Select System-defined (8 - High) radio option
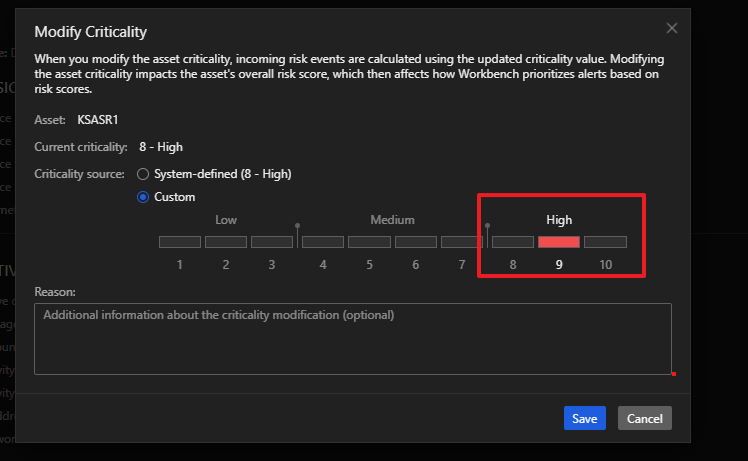The height and width of the screenshot is (461, 748). point(143,174)
